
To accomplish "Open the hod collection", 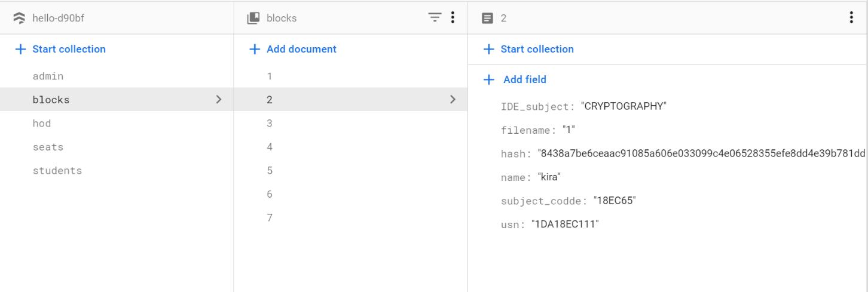I will point(42,124).
